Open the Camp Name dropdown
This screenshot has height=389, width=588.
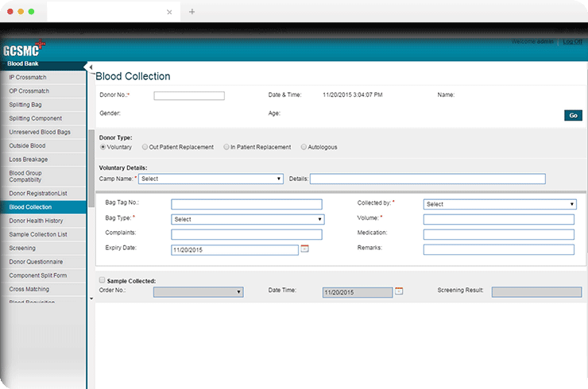211,179
